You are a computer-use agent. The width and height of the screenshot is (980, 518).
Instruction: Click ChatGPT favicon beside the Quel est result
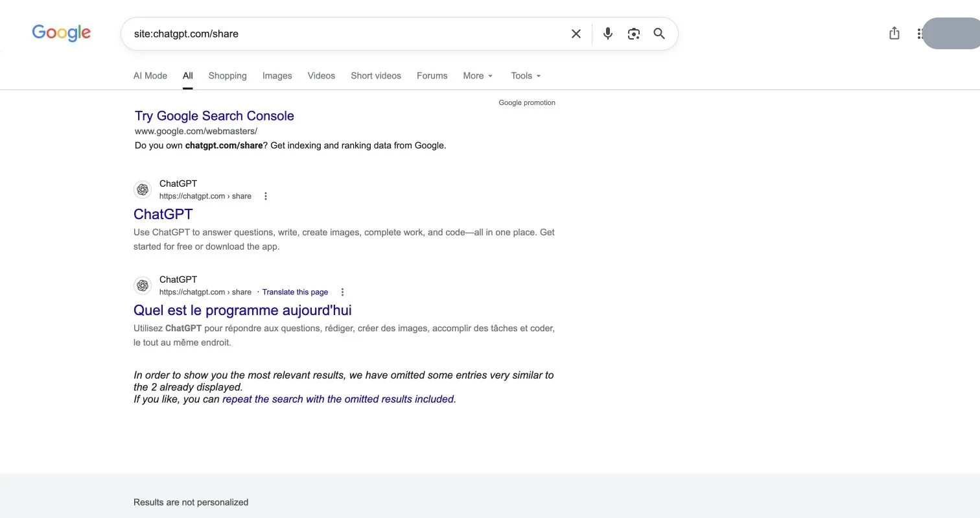click(x=143, y=285)
